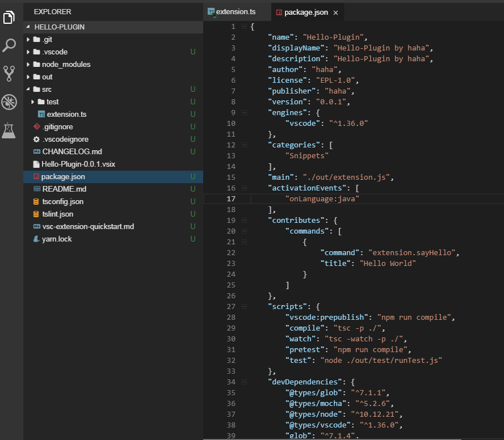Click line 17 containing onLanguage:java
Screen dimensions: 504x440
pos(322,198)
